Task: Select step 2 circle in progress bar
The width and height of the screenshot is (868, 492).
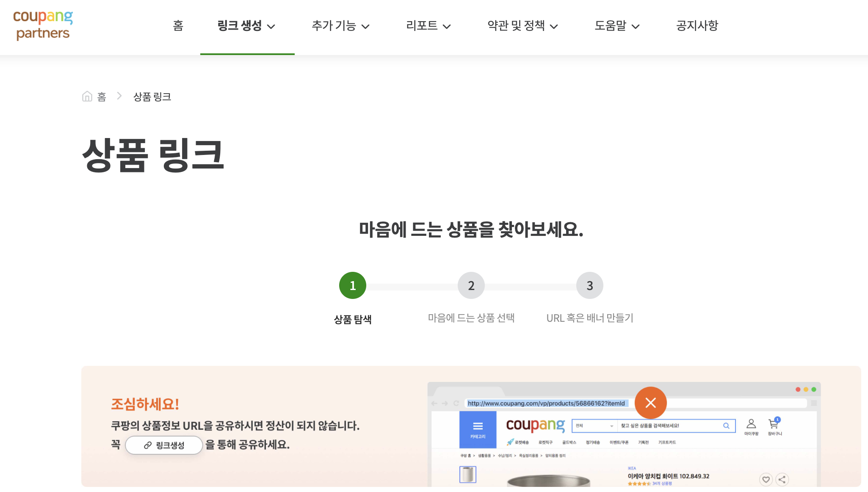Action: pyautogui.click(x=471, y=285)
